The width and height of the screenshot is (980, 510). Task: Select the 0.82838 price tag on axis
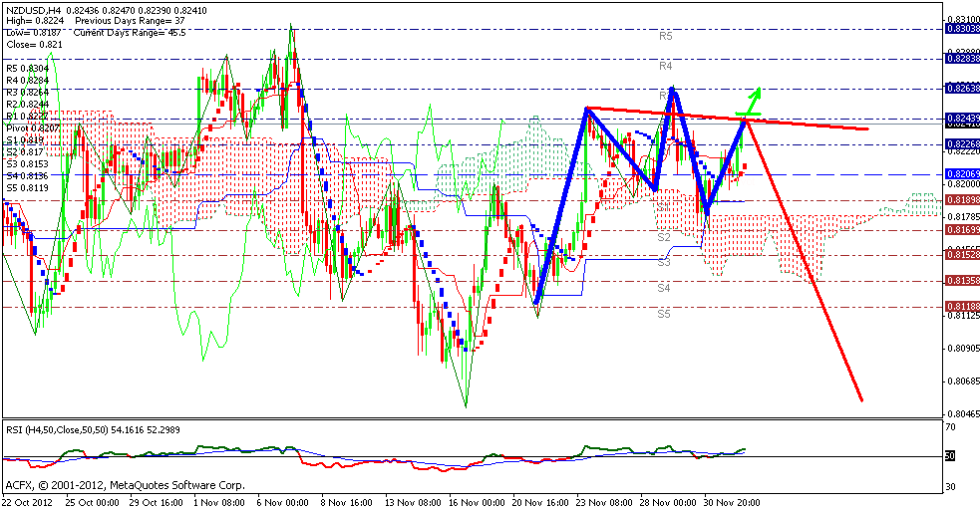click(961, 59)
